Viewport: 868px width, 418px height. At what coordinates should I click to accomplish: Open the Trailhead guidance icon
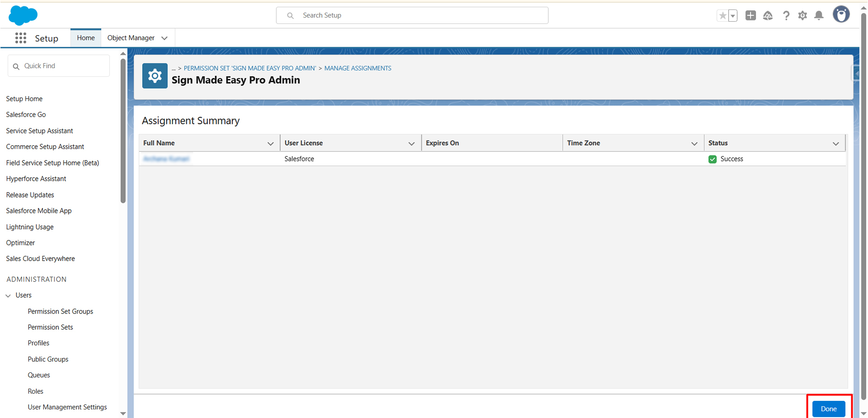[768, 16]
